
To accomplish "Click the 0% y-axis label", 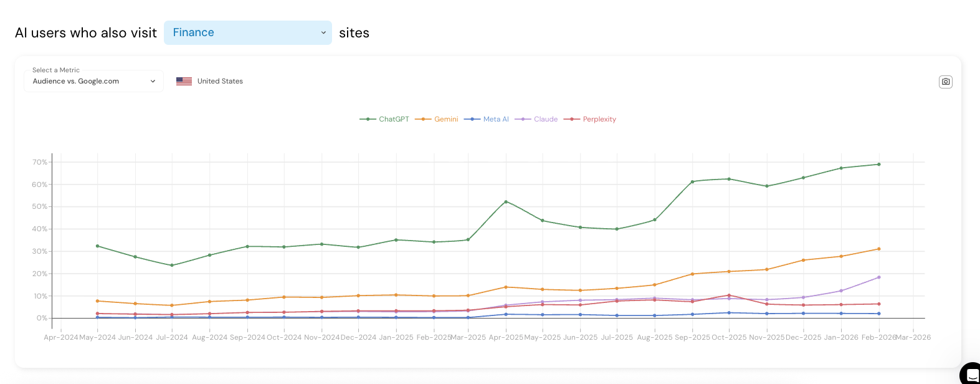I will pos(42,318).
